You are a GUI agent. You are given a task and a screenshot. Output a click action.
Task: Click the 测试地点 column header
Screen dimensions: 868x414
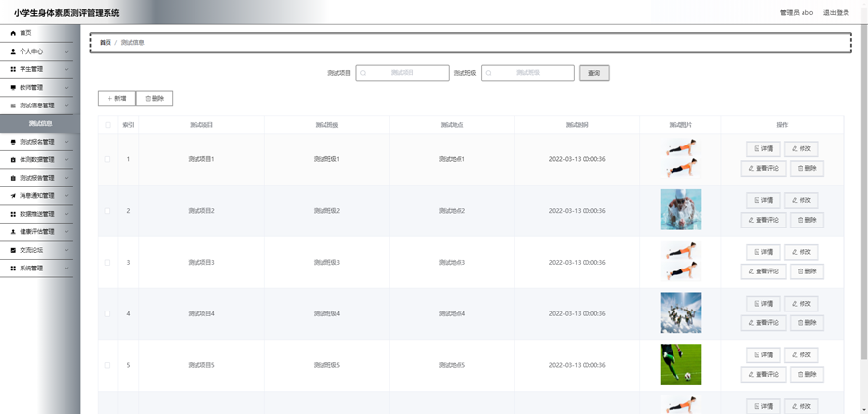(x=452, y=125)
